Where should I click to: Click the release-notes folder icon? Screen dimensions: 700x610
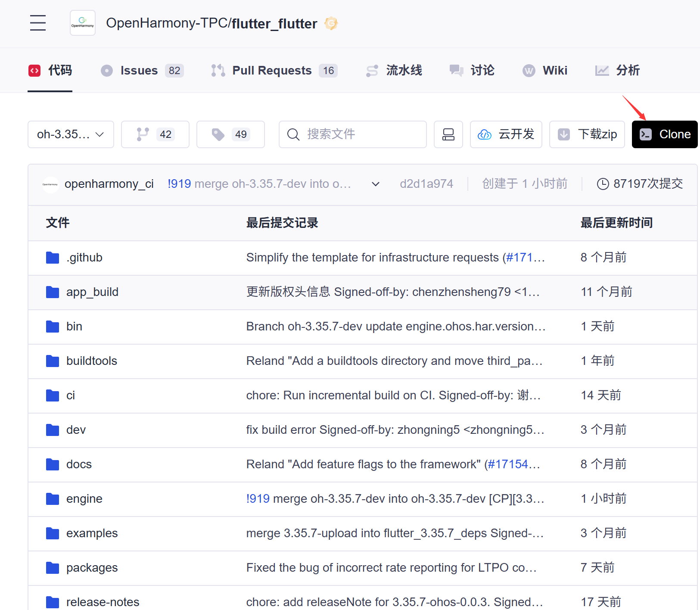pos(53,602)
